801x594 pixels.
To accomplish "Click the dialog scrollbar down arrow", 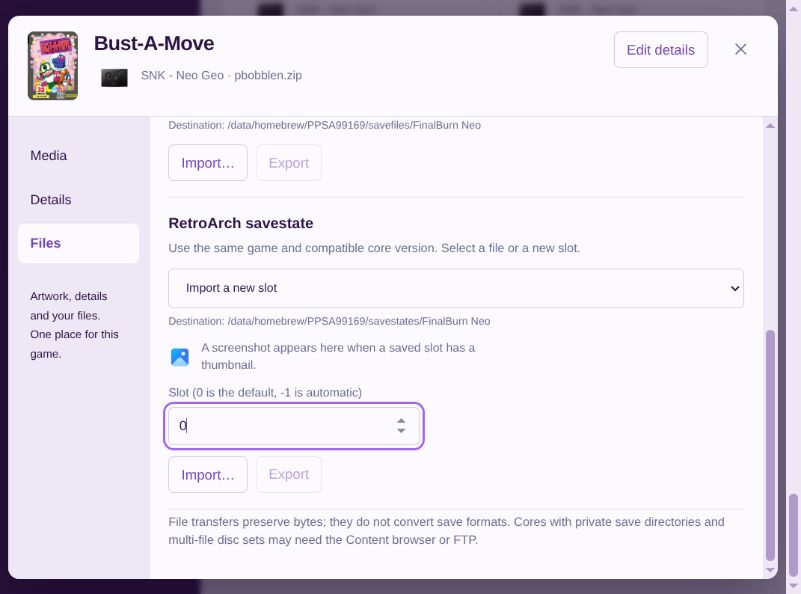I will tap(770, 570).
